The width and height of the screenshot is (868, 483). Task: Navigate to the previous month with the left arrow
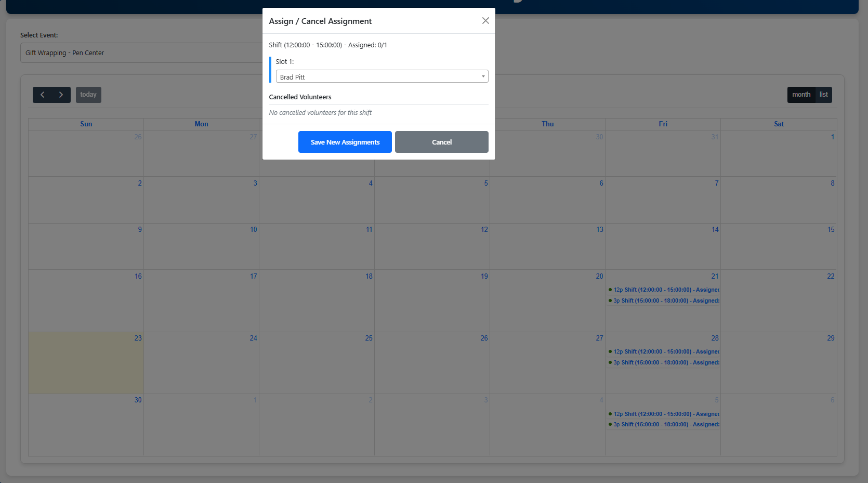pos(43,95)
